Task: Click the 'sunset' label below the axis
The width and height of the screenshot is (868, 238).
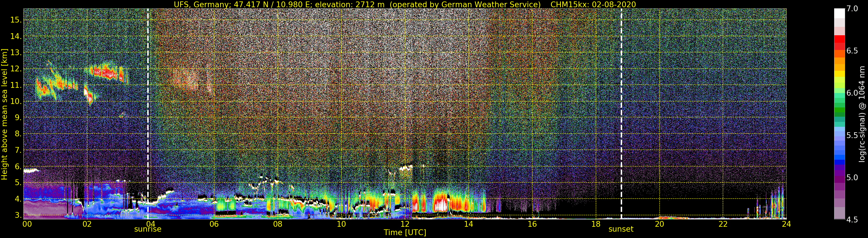Action: click(621, 229)
